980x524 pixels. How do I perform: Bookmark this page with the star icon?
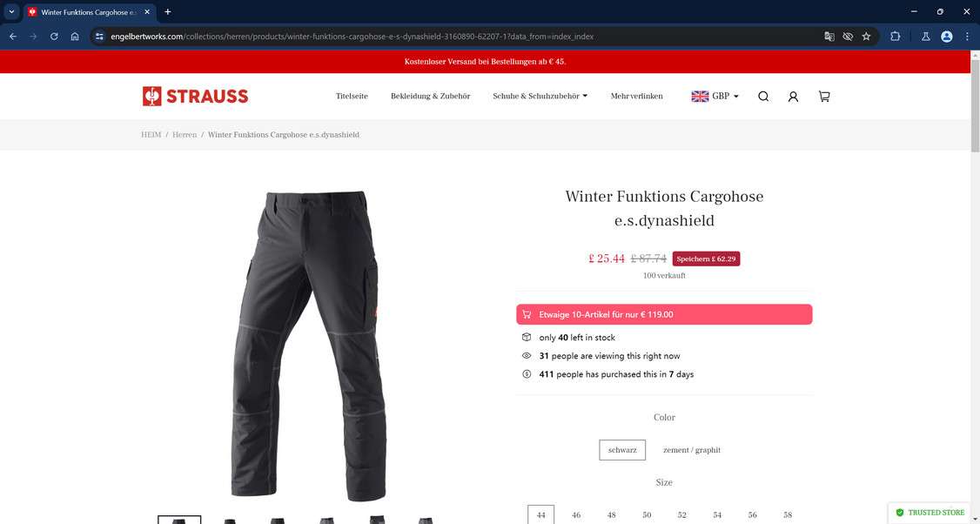click(866, 37)
